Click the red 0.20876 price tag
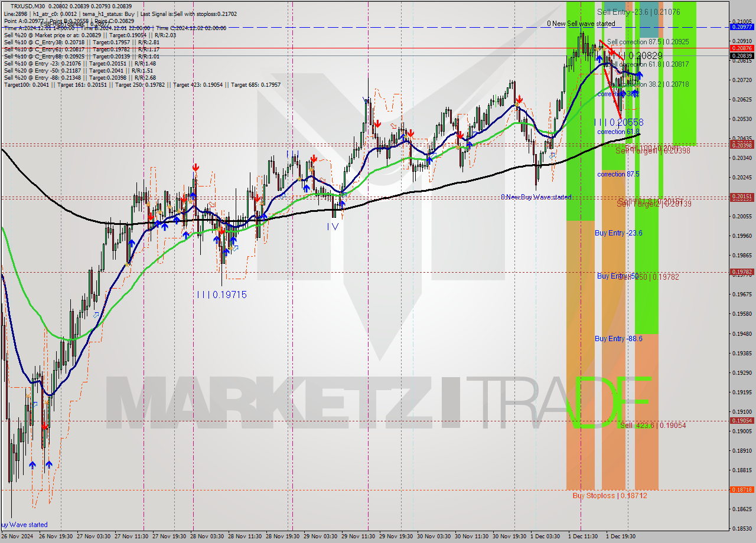Image resolution: width=756 pixels, height=543 pixels. pyautogui.click(x=742, y=48)
